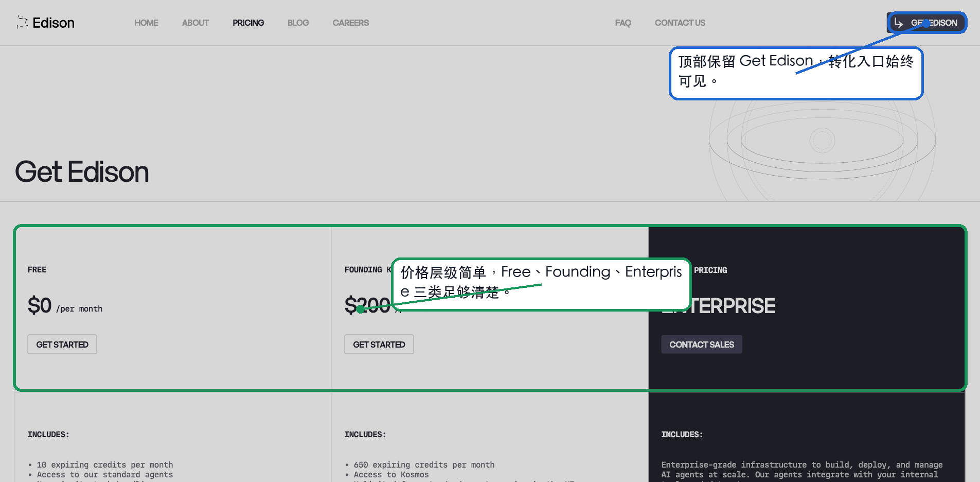
Task: Click 10 expiring credits per month
Action: click(105, 464)
